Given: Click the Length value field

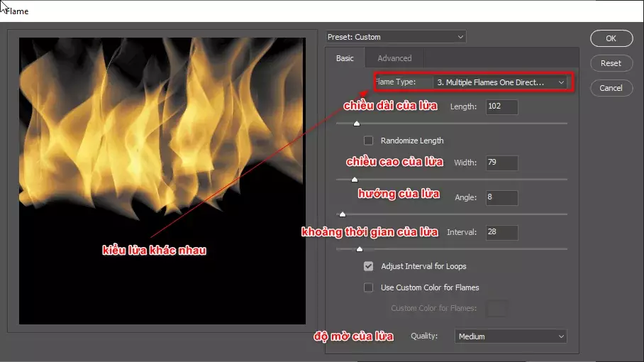Looking at the screenshot, I should 501,107.
